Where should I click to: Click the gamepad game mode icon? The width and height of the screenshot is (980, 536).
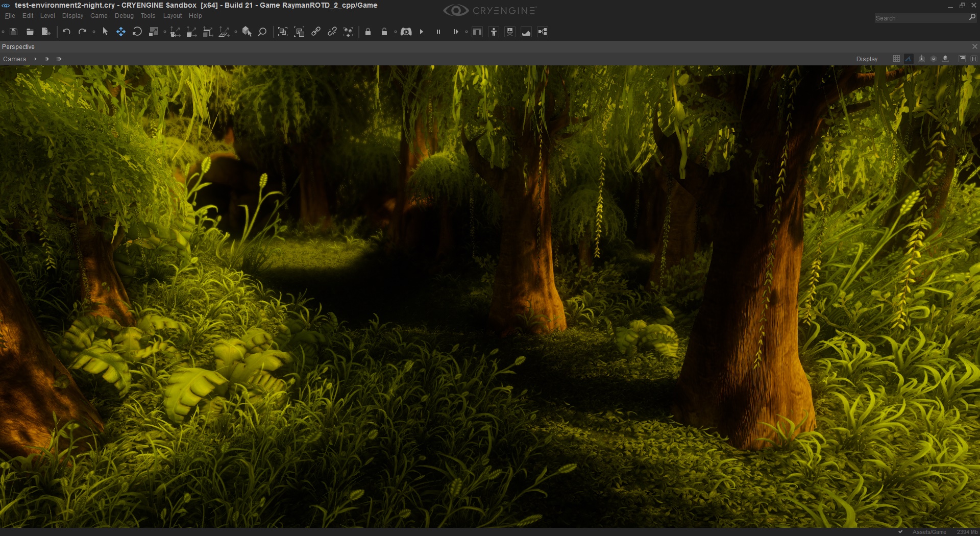[x=406, y=32]
